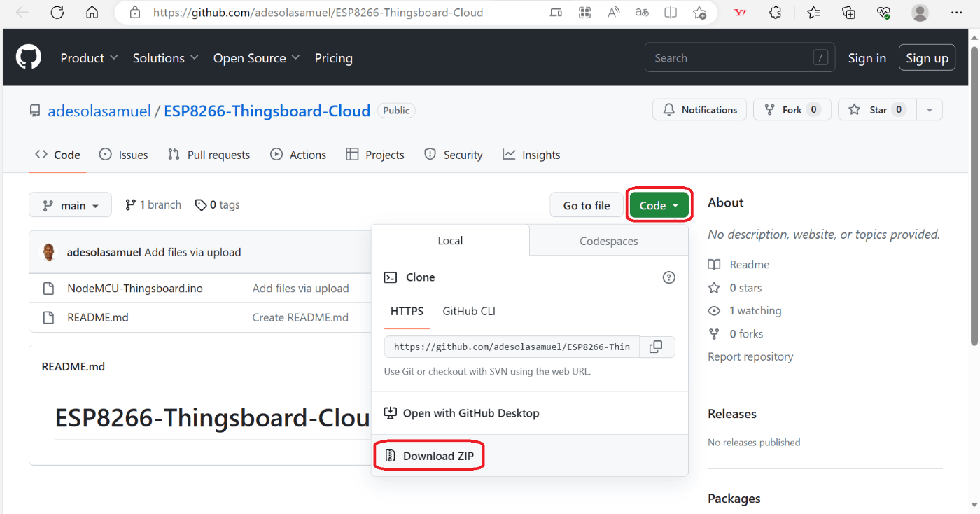The image size is (980, 514).
Task: Click adesolasamuel's avatar in commit row
Action: click(x=48, y=252)
